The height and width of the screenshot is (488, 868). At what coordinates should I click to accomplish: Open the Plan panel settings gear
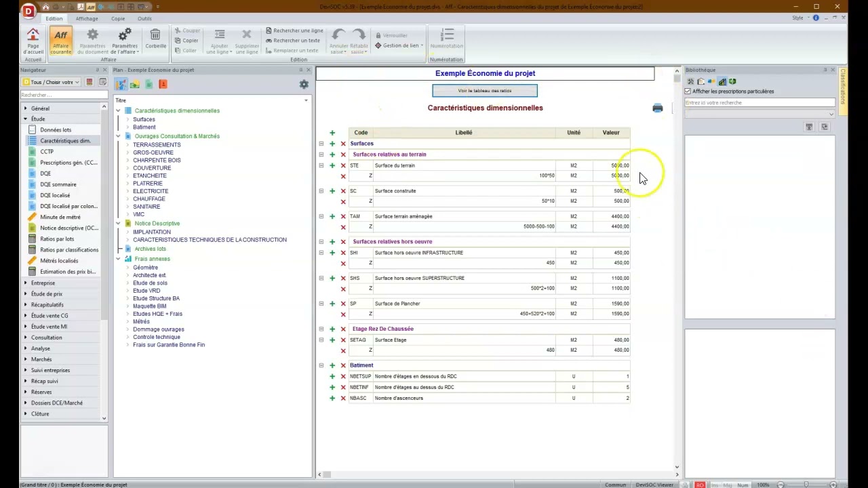click(x=304, y=84)
